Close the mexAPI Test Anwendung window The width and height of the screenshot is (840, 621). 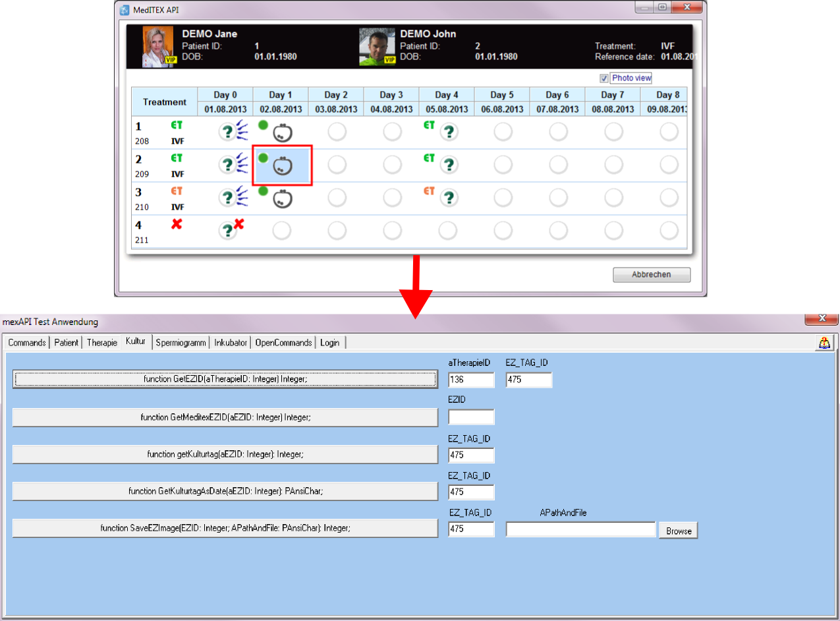[x=822, y=319]
